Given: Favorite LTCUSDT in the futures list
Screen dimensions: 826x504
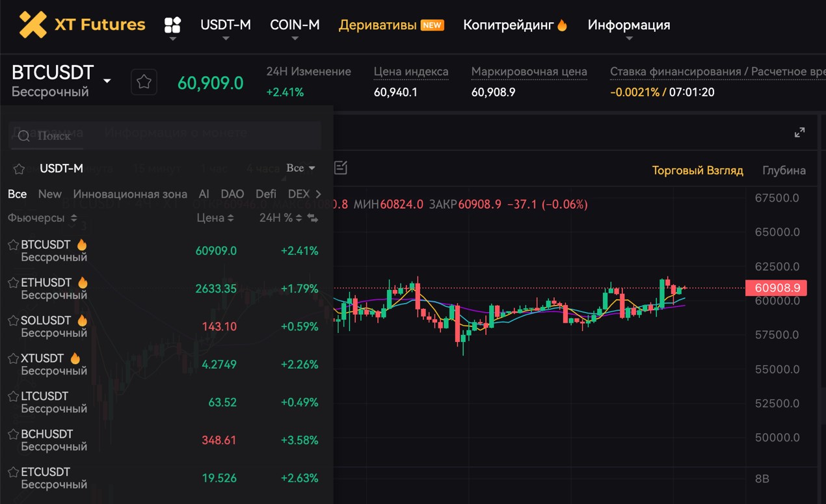Looking at the screenshot, I should (13, 396).
